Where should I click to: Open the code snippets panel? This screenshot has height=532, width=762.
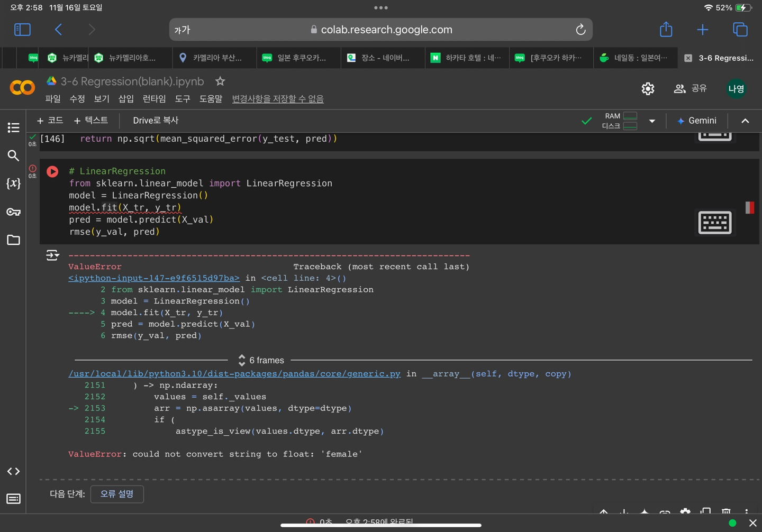click(x=14, y=471)
